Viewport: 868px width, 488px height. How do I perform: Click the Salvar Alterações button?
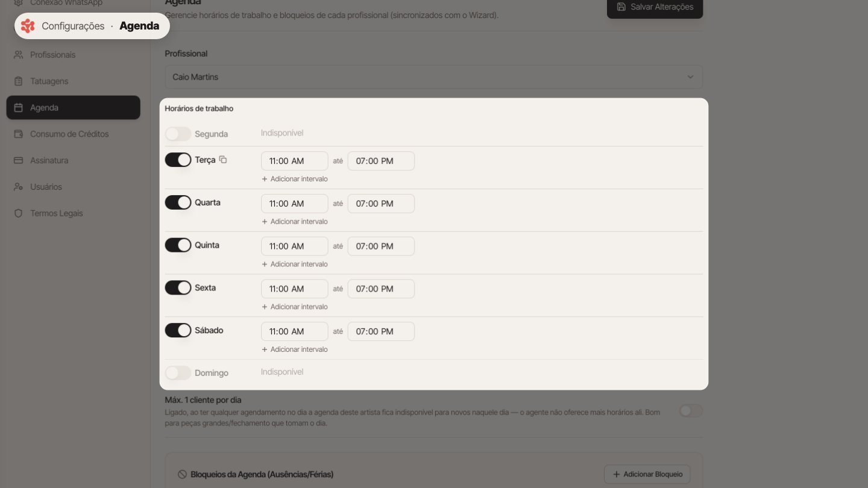pos(655,7)
